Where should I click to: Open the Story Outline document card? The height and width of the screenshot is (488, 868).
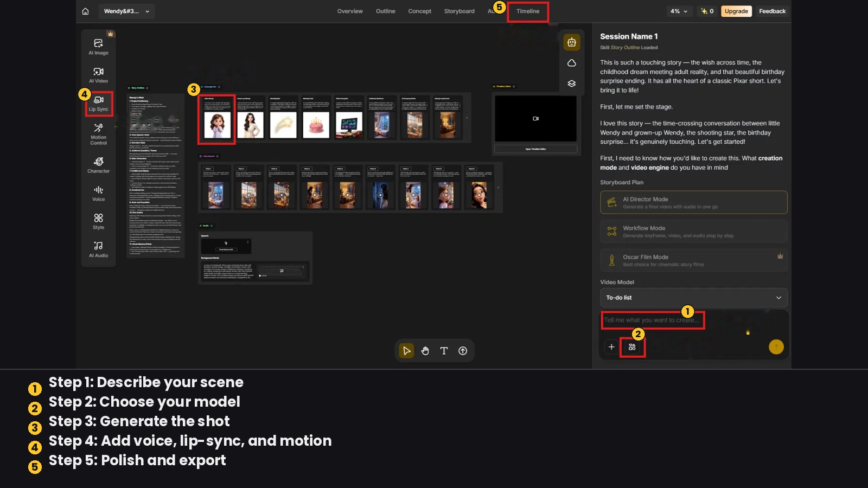[x=156, y=175]
